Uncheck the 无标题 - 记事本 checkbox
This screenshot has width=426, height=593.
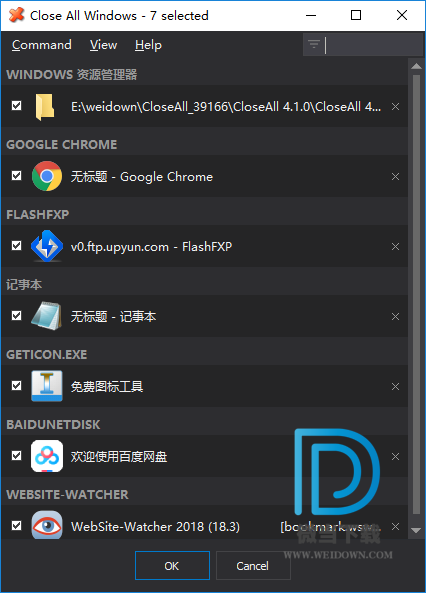pos(17,315)
